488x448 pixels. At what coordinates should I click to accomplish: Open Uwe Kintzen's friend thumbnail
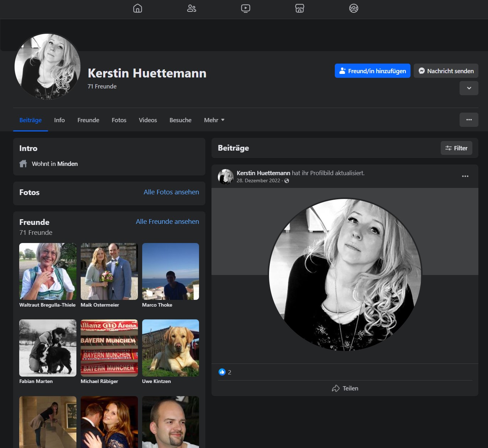pos(171,348)
